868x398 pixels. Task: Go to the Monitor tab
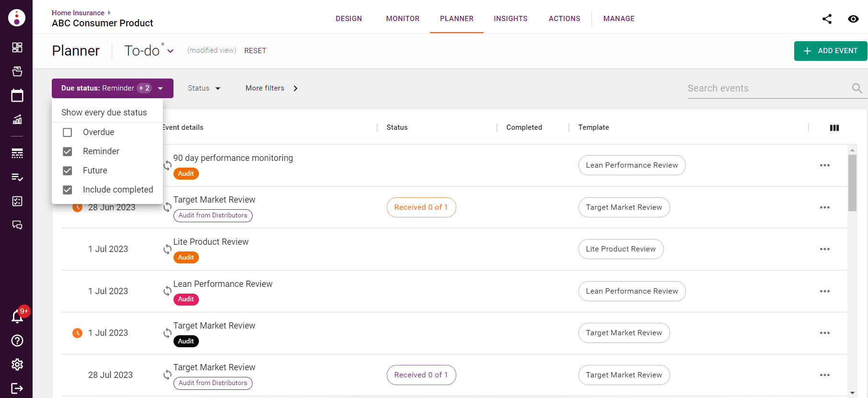click(403, 19)
